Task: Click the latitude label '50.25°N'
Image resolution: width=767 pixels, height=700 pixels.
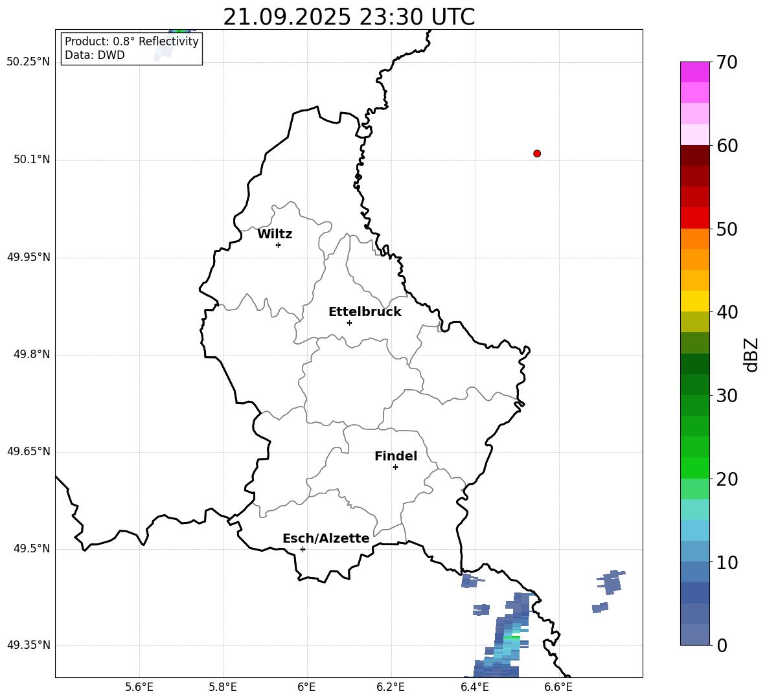Action: 29,62
